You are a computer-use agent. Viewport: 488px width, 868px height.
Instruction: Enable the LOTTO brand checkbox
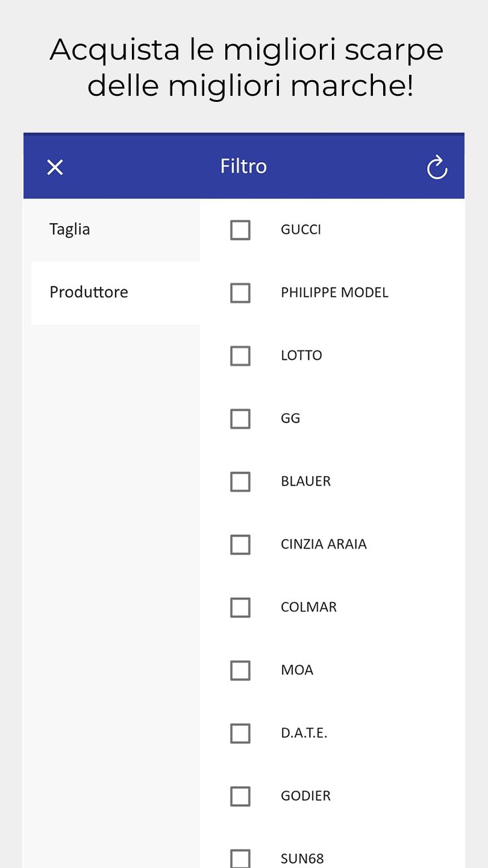240,356
